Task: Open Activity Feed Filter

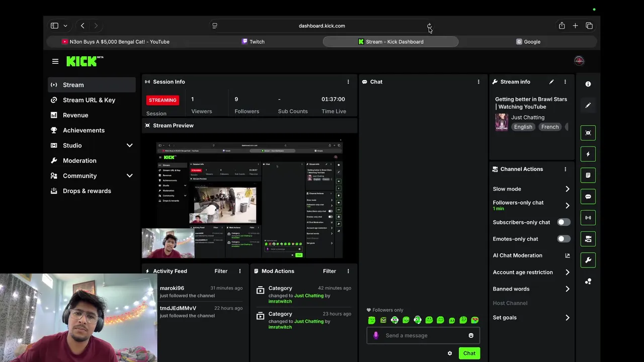Action: (x=221, y=271)
